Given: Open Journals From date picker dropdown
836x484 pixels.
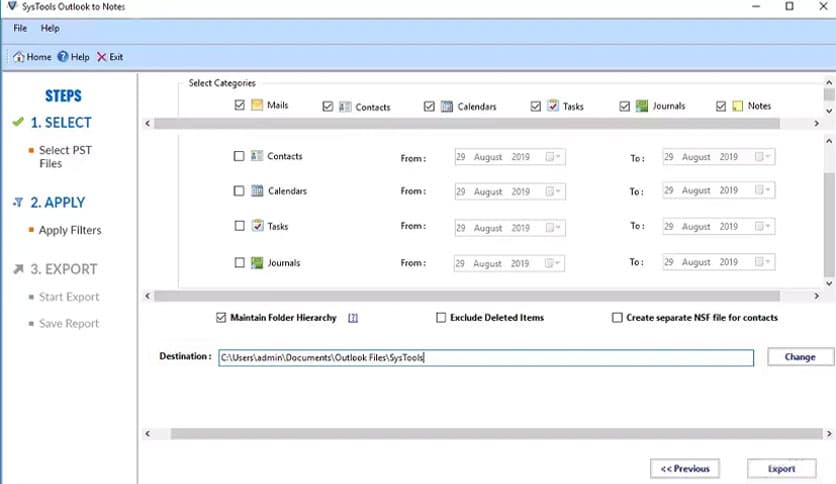Looking at the screenshot, I should [x=552, y=263].
